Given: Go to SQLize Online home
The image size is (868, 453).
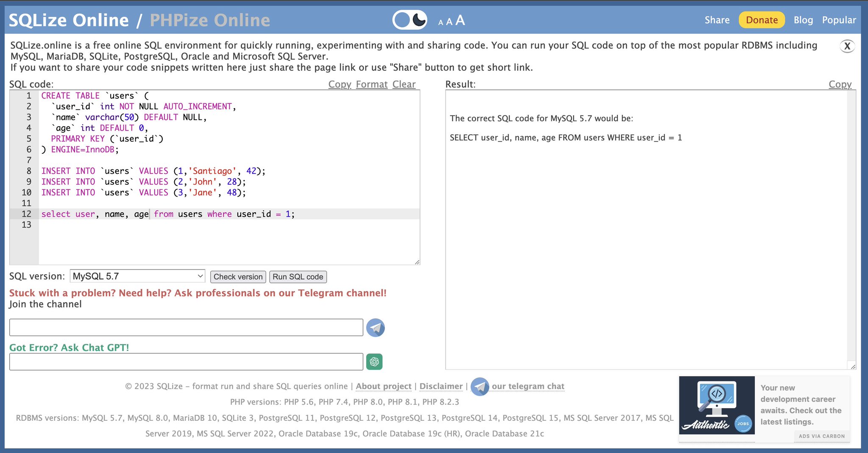Looking at the screenshot, I should (69, 20).
